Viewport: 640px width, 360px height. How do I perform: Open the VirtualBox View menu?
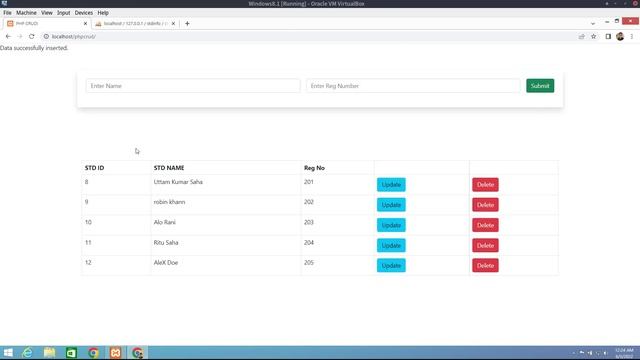click(47, 13)
